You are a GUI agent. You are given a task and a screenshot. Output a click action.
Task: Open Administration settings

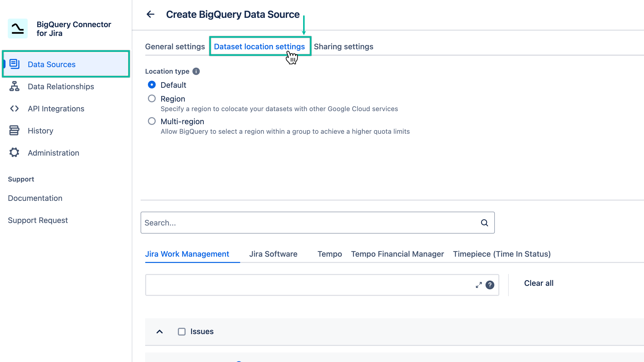coord(53,153)
